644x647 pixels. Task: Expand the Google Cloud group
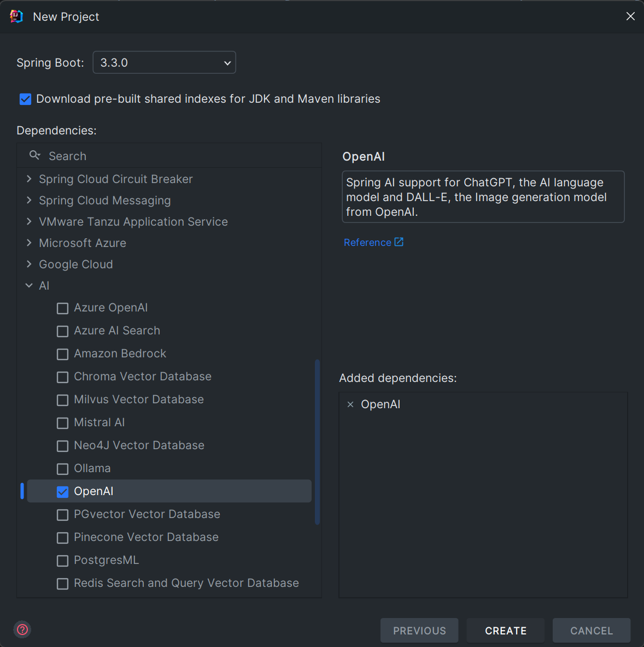pyautogui.click(x=29, y=264)
